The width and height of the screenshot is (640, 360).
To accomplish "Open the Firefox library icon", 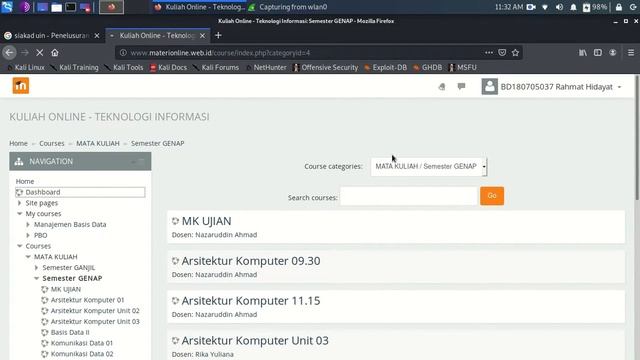I will (583, 53).
